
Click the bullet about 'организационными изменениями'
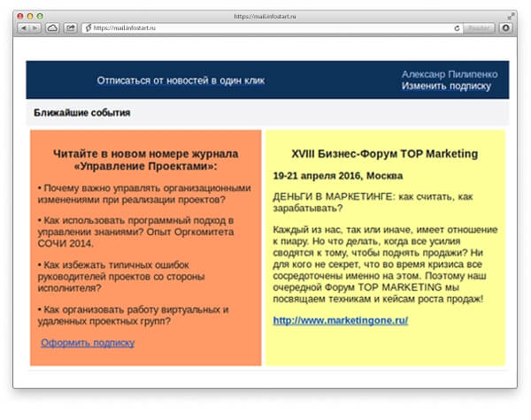pyautogui.click(x=144, y=194)
